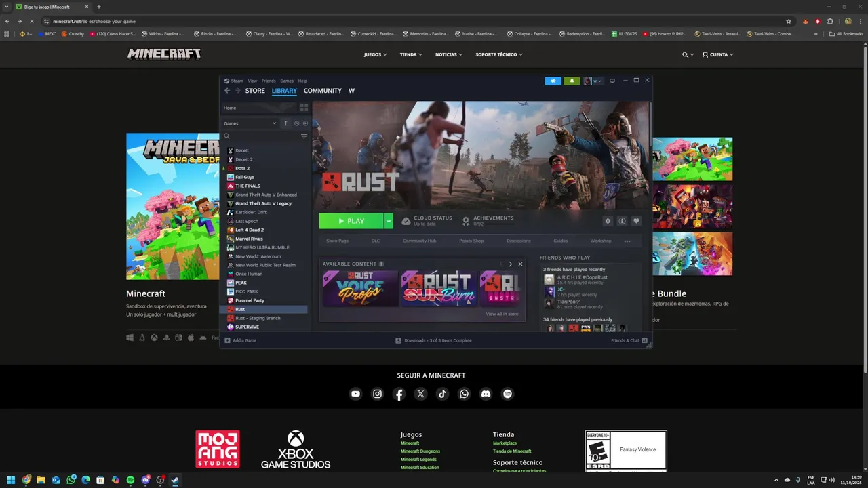Expand more Rust links ellipsis

coord(627,241)
